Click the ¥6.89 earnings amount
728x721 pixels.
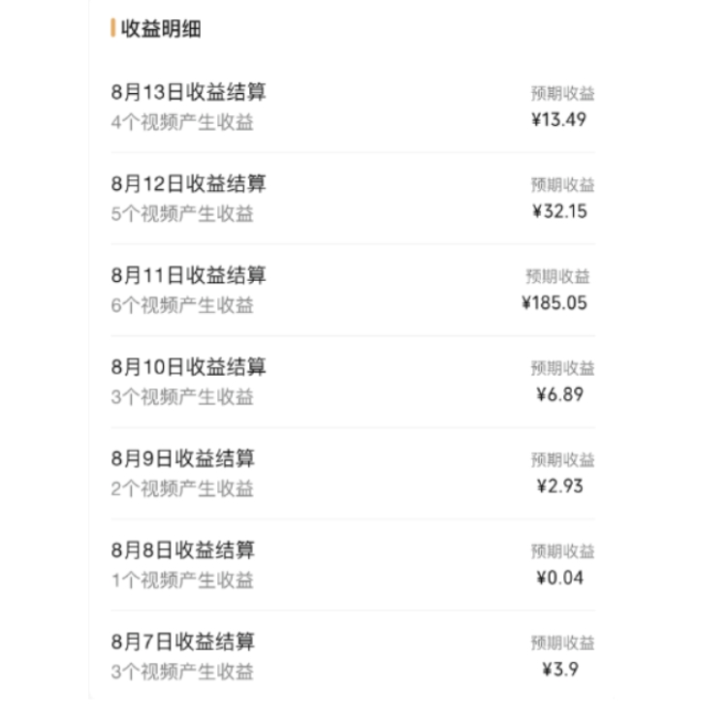pos(559,394)
